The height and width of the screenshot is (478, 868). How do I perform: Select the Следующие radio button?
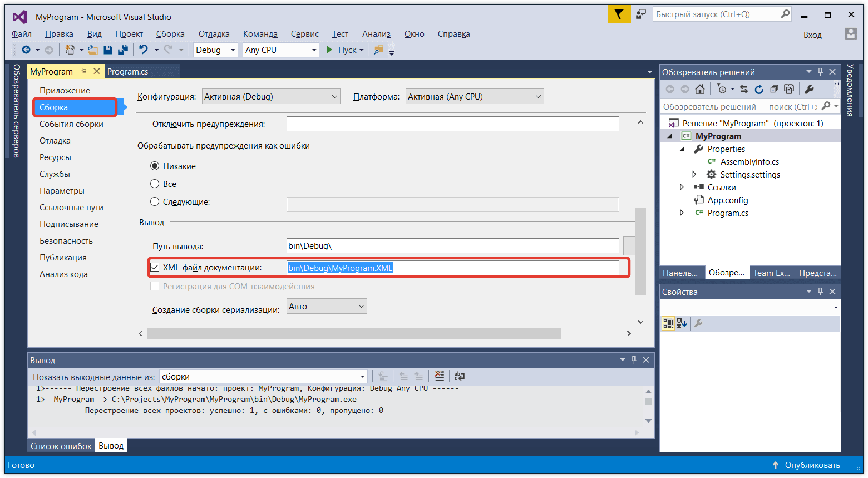pyautogui.click(x=155, y=201)
